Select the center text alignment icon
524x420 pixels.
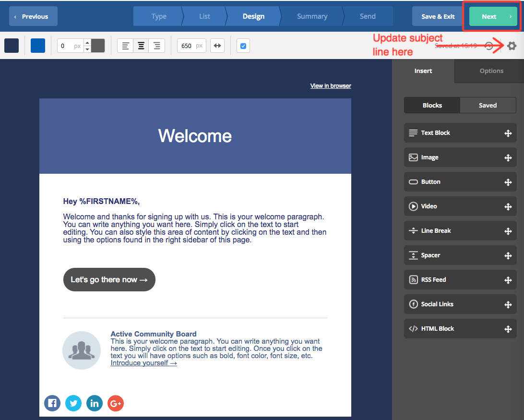click(141, 45)
